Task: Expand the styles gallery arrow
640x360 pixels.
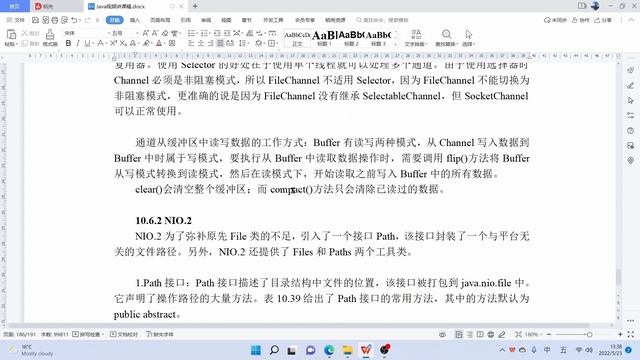Action: (396, 44)
